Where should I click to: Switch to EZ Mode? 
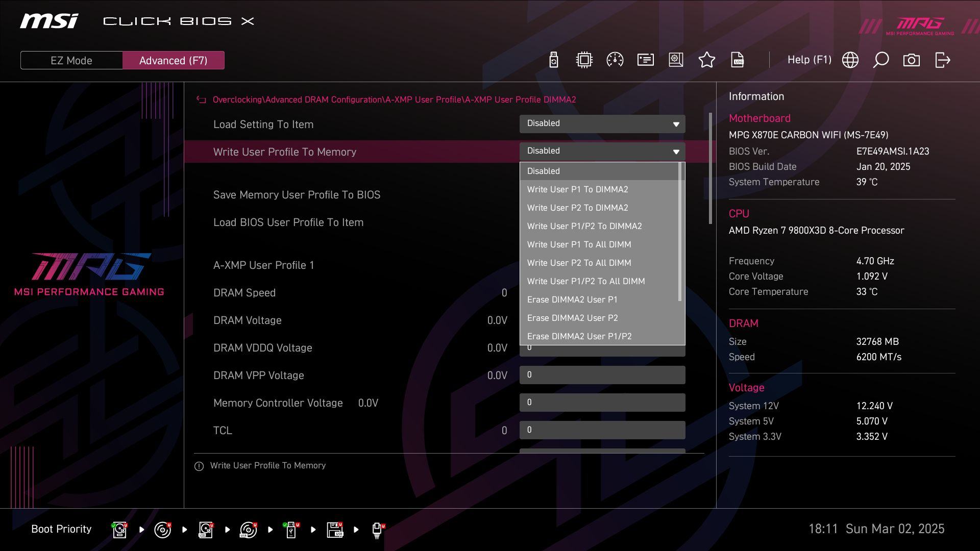click(x=71, y=60)
